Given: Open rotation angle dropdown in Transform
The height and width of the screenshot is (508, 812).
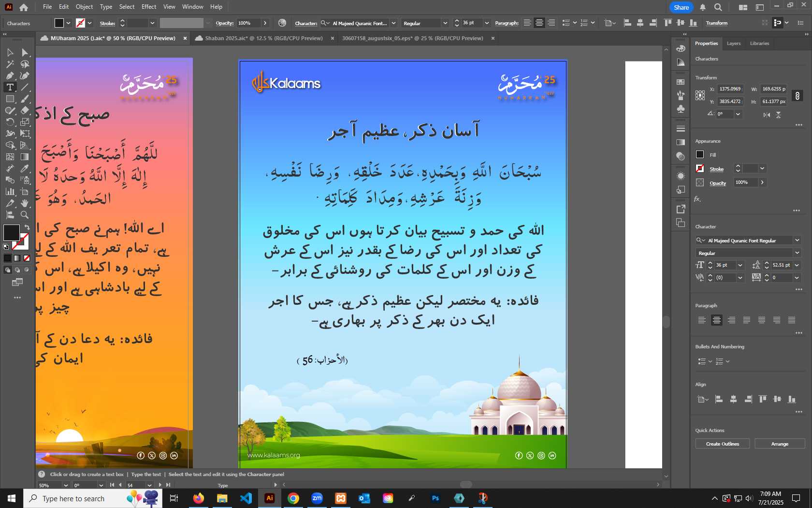Looking at the screenshot, I should click(738, 114).
